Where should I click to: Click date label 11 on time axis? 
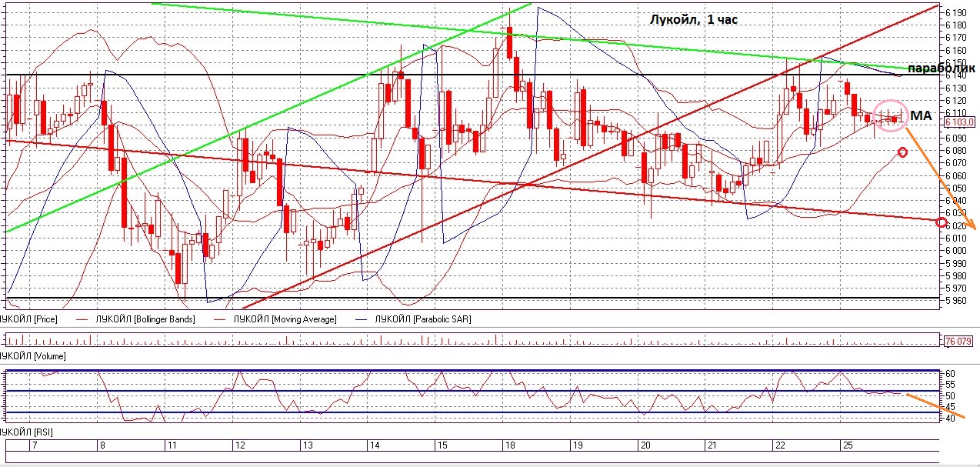(171, 446)
